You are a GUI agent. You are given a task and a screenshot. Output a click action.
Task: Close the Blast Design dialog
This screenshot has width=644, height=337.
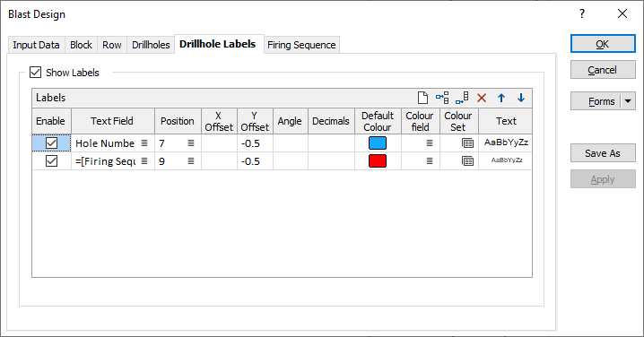pos(622,14)
